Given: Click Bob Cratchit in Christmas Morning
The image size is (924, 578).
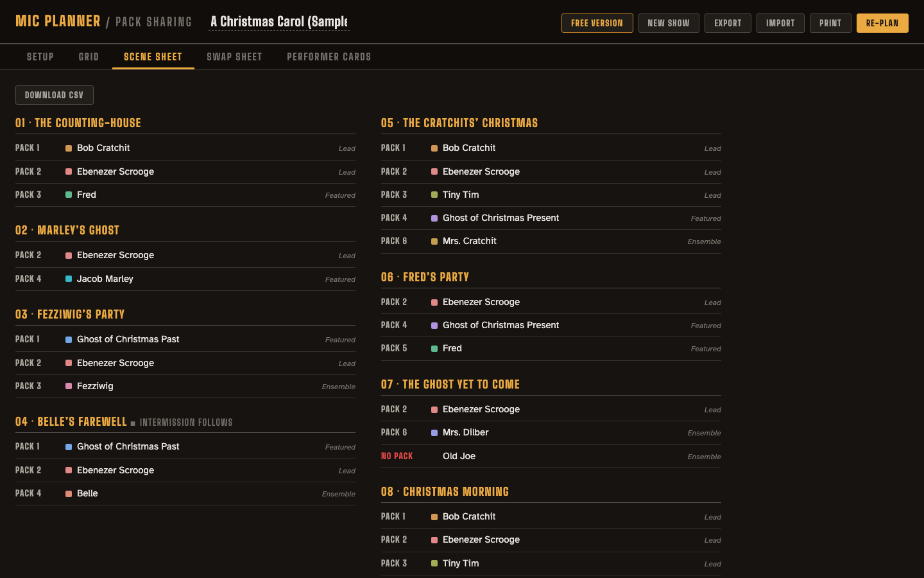Looking at the screenshot, I should pos(469,516).
